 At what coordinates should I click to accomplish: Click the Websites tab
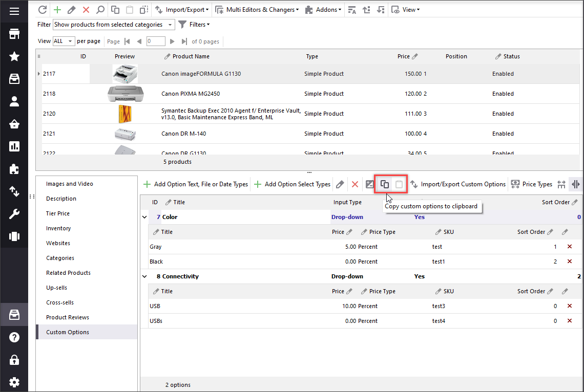tap(58, 243)
